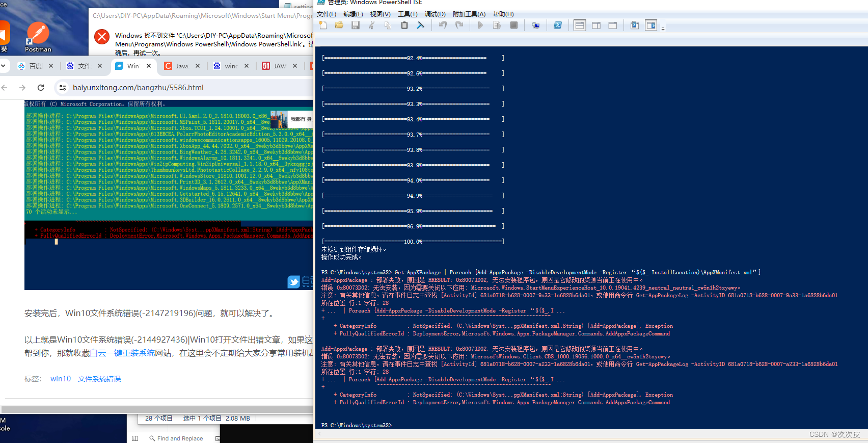Save the current script in PowerShell ISE
868x443 pixels.
(x=356, y=25)
